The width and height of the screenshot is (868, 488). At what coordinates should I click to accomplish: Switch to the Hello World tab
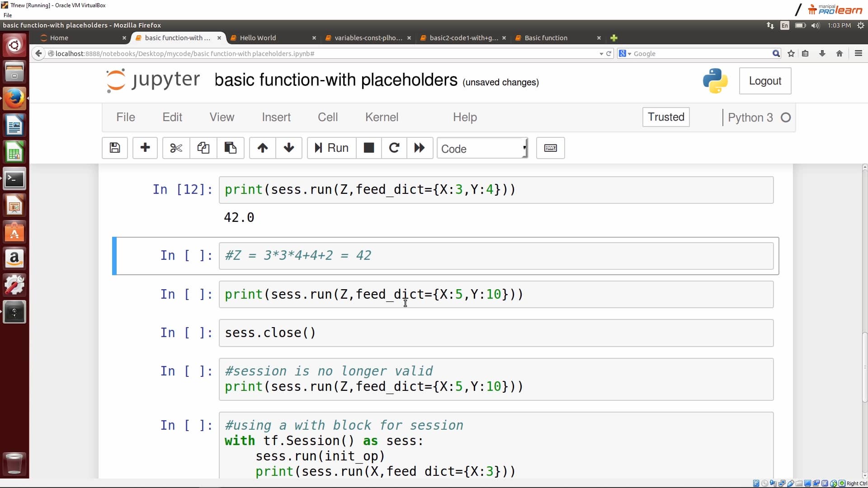pos(259,38)
